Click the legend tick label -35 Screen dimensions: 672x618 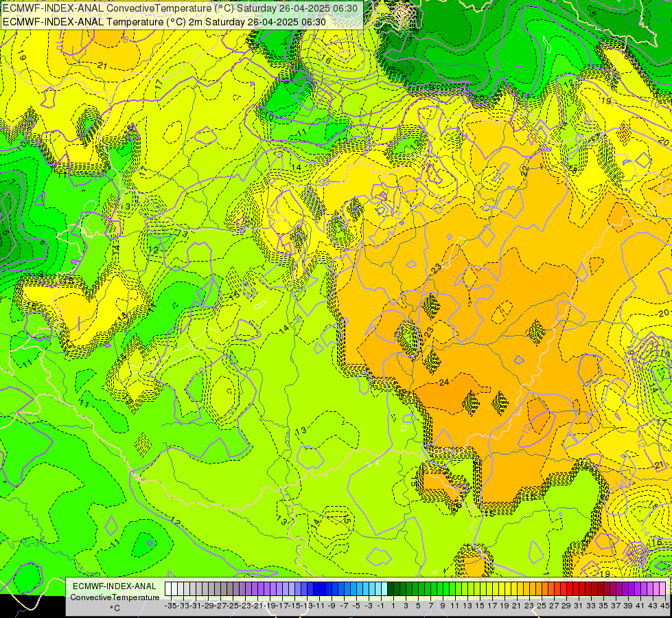click(170, 606)
